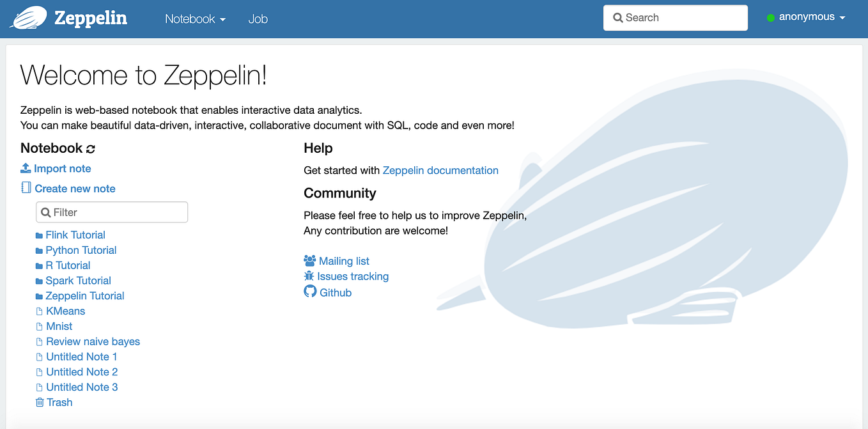The width and height of the screenshot is (868, 429).
Task: Open the Trash bin icon
Action: [39, 402]
